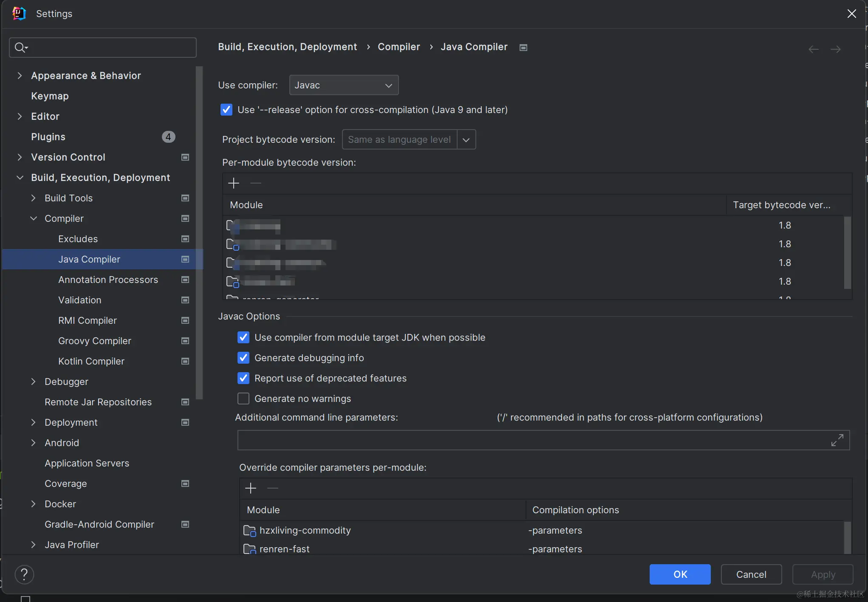Screen dimensions: 868x602
Task: Click hzxliving-commodity module folder icon
Action: [x=249, y=531]
